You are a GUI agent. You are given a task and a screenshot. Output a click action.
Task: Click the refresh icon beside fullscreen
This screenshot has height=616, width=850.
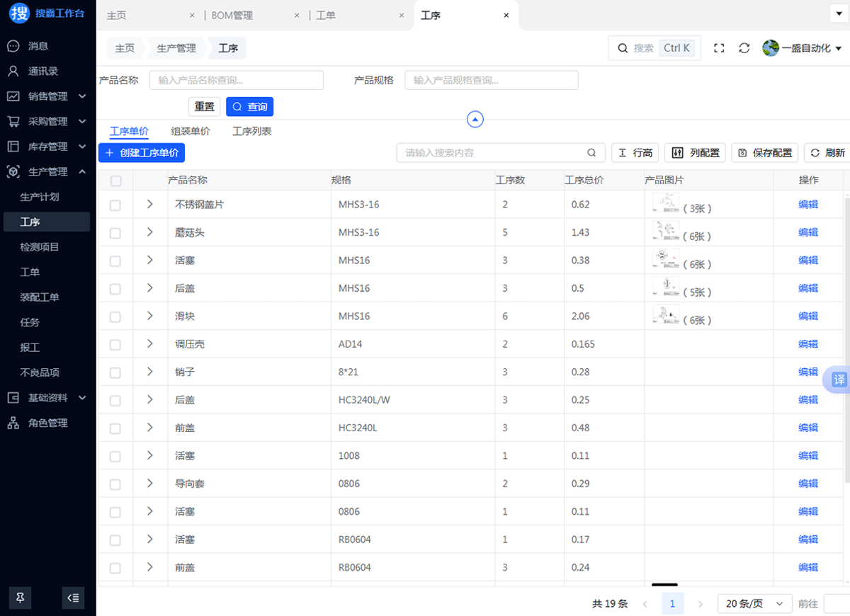click(x=744, y=48)
